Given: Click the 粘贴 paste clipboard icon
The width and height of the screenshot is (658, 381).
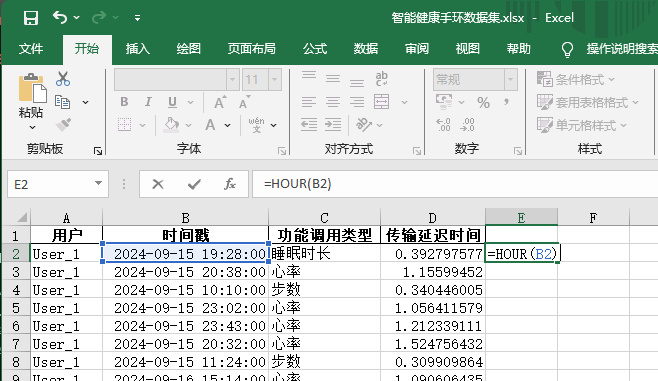Looking at the screenshot, I should (32, 88).
